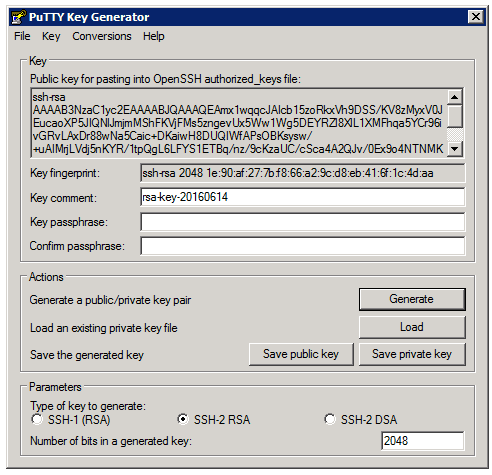Click the 'ssh-rsa' line in the public key
The width and height of the screenshot is (492, 475).
[x=49, y=97]
